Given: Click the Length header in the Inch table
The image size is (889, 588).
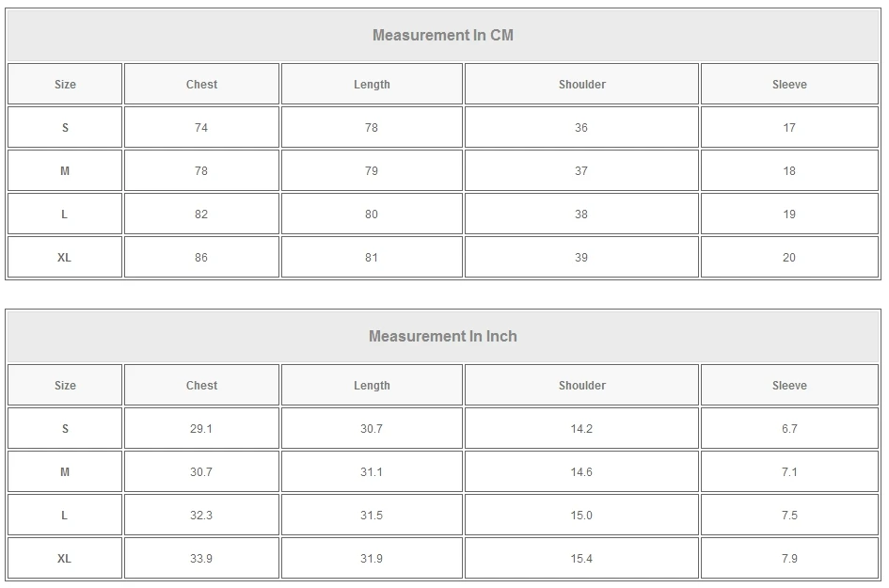Looking at the screenshot, I should coord(372,386).
